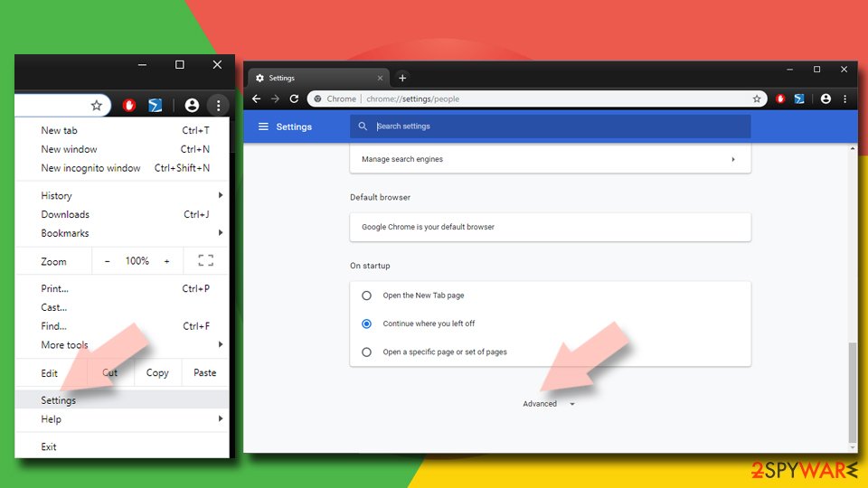Select Open the New Tab page radio

click(x=366, y=296)
